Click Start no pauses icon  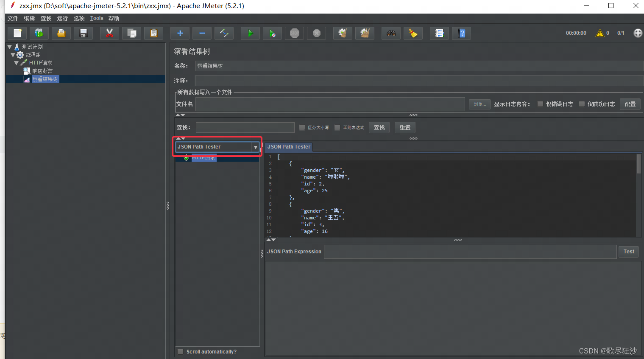pos(272,33)
